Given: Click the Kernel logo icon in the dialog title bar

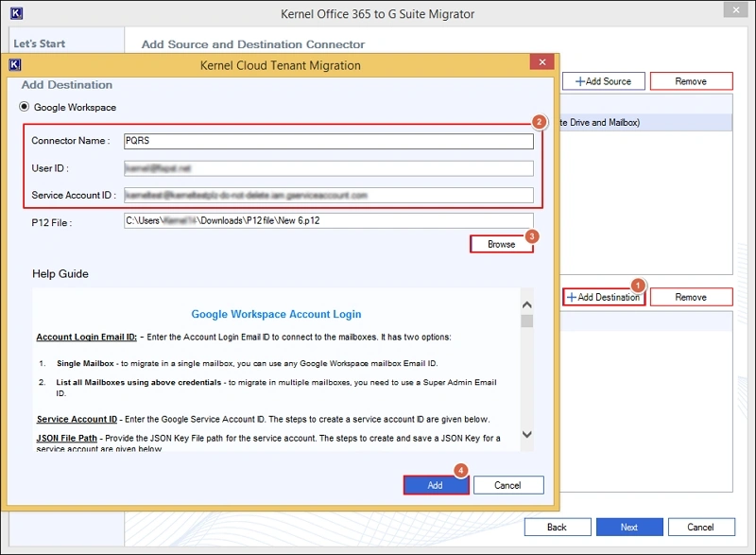Looking at the screenshot, I should 14,65.
